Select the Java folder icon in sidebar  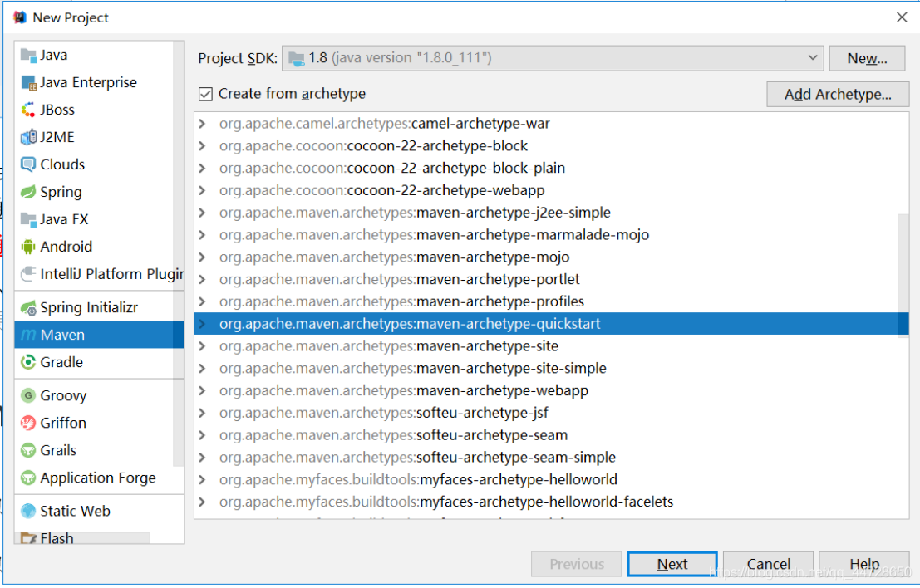coord(28,55)
